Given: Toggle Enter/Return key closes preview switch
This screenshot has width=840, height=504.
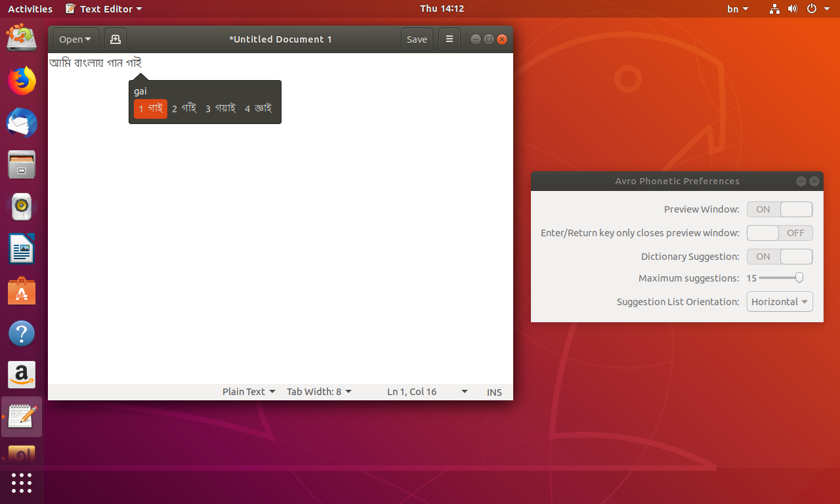Looking at the screenshot, I should [x=780, y=233].
